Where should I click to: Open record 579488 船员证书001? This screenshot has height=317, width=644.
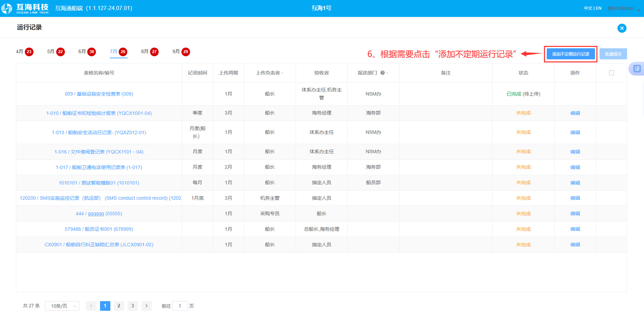coord(99,229)
